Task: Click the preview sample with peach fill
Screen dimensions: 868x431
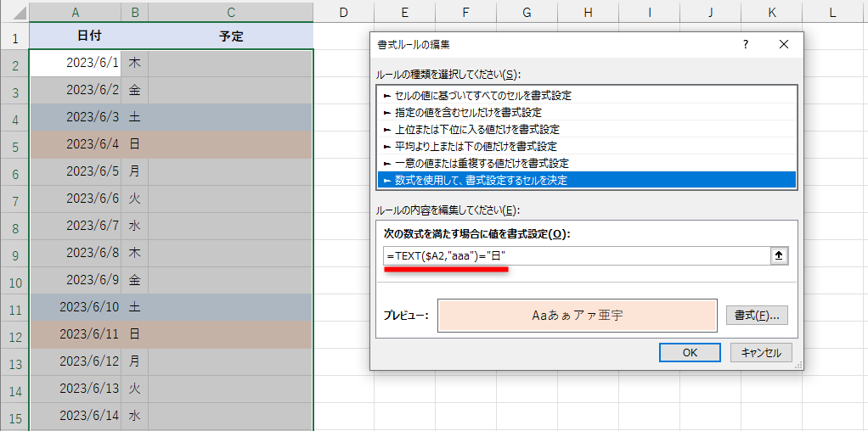Action: [578, 316]
